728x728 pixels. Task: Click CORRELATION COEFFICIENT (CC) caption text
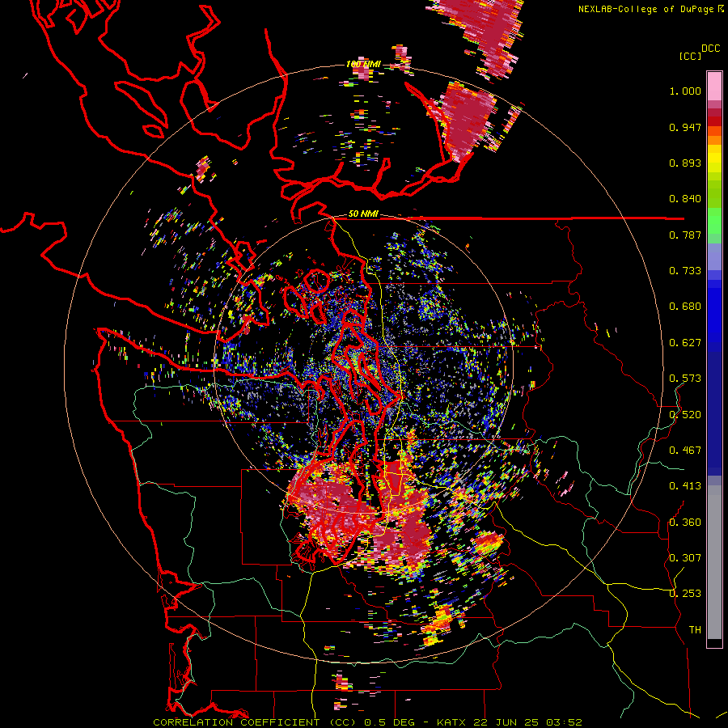point(253,722)
